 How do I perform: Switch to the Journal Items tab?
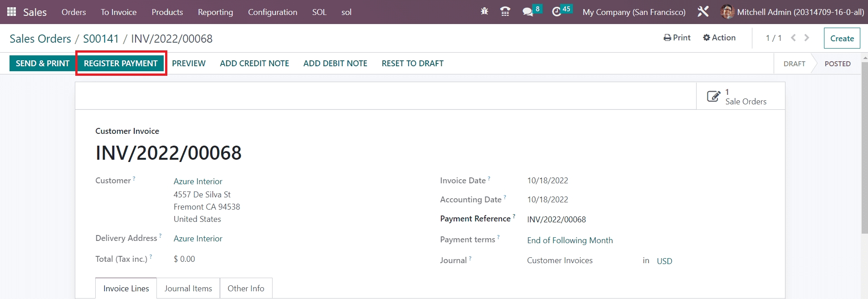[188, 289]
